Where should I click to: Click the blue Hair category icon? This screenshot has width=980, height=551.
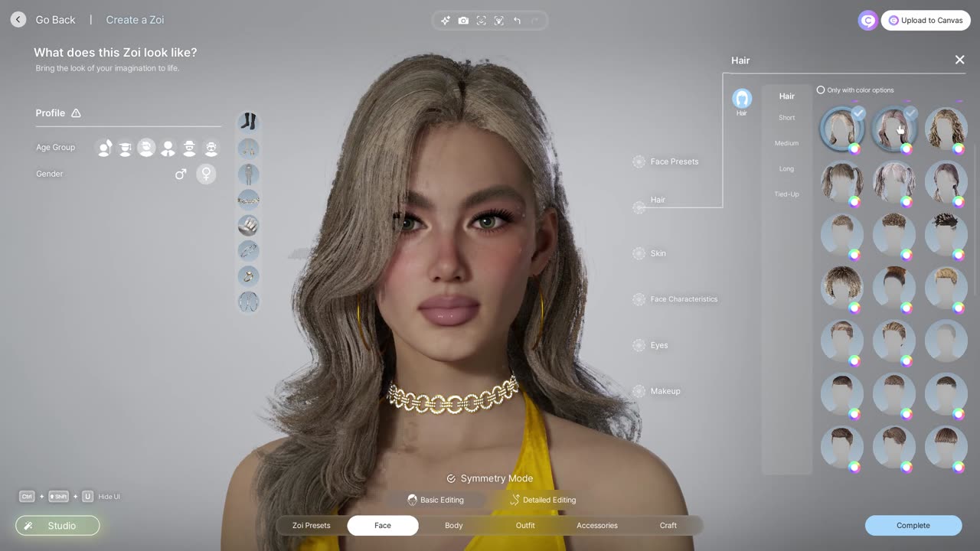click(741, 99)
